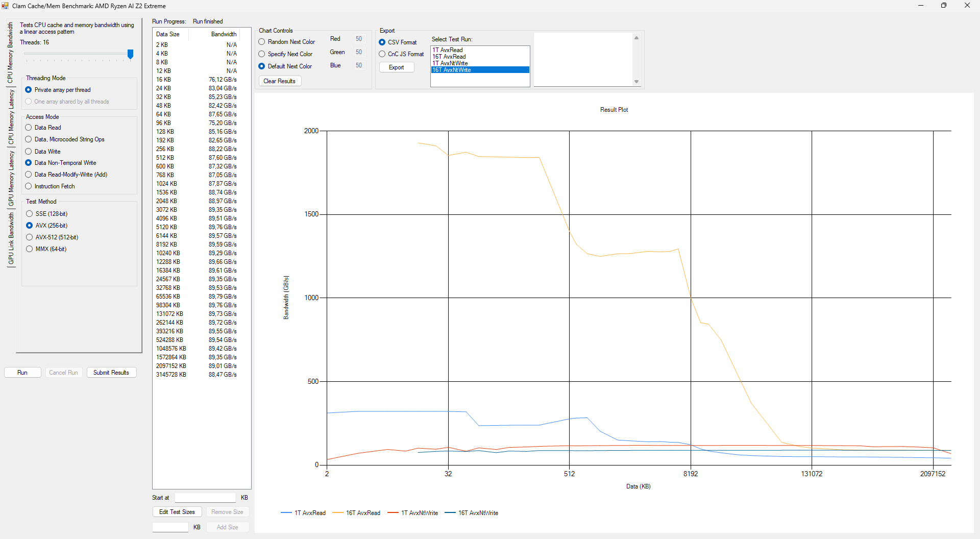Screen dimensions: 980x539
Task: Open Edit Test Sizes
Action: [177, 512]
